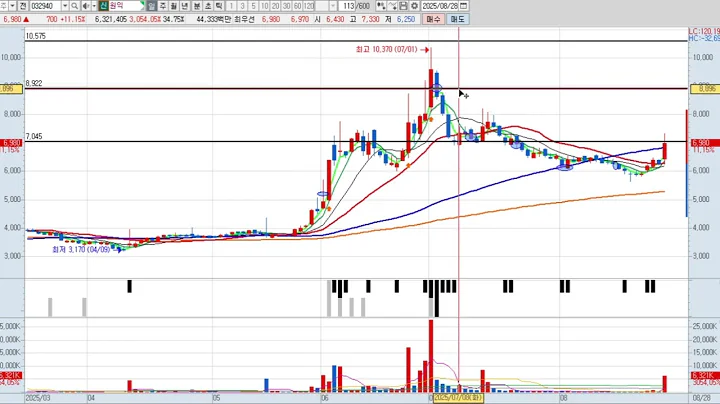Click the 2025/07/08(화) date marker

[458, 397]
